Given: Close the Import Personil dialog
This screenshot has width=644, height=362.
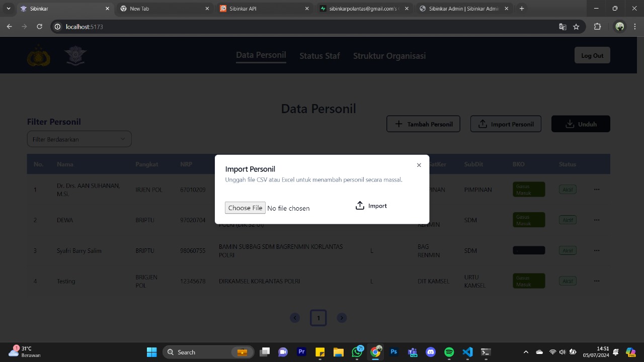Looking at the screenshot, I should tap(419, 165).
